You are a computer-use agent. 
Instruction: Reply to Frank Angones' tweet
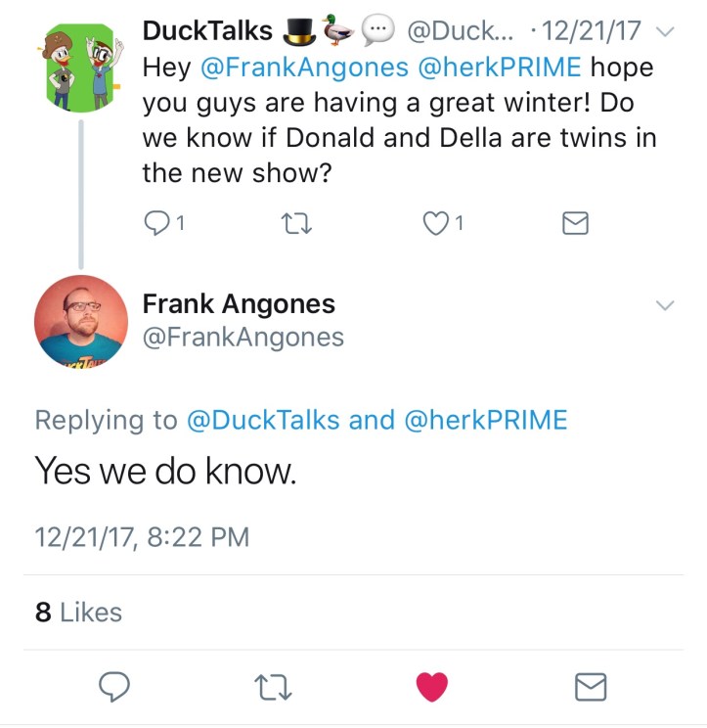tap(115, 687)
